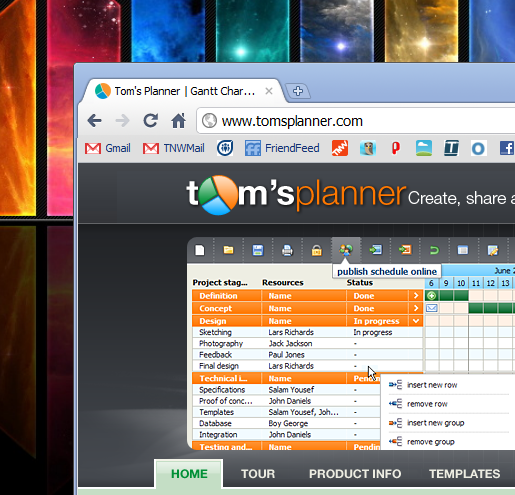The image size is (515, 495).
Task: Click the red P bookmark icon
Action: [x=395, y=148]
